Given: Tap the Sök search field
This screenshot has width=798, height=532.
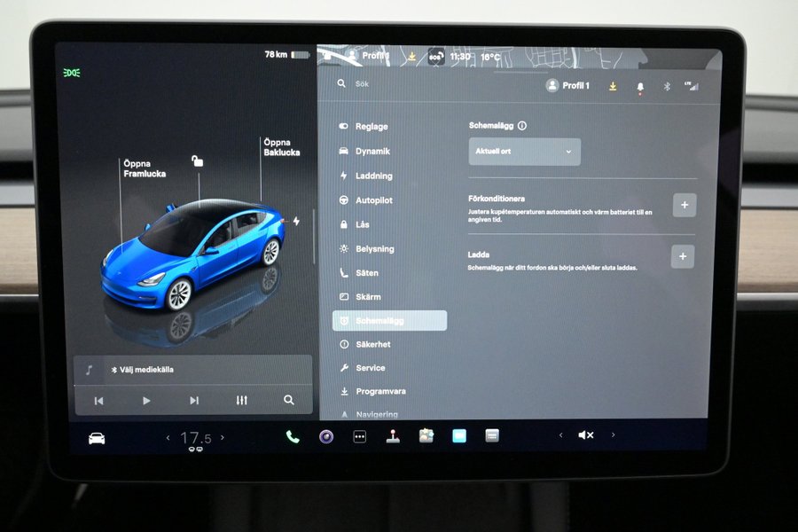Looking at the screenshot, I should tap(363, 84).
